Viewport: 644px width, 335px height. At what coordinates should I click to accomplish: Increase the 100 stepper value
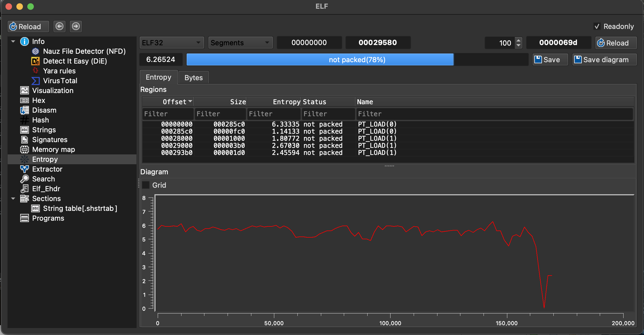click(x=518, y=40)
